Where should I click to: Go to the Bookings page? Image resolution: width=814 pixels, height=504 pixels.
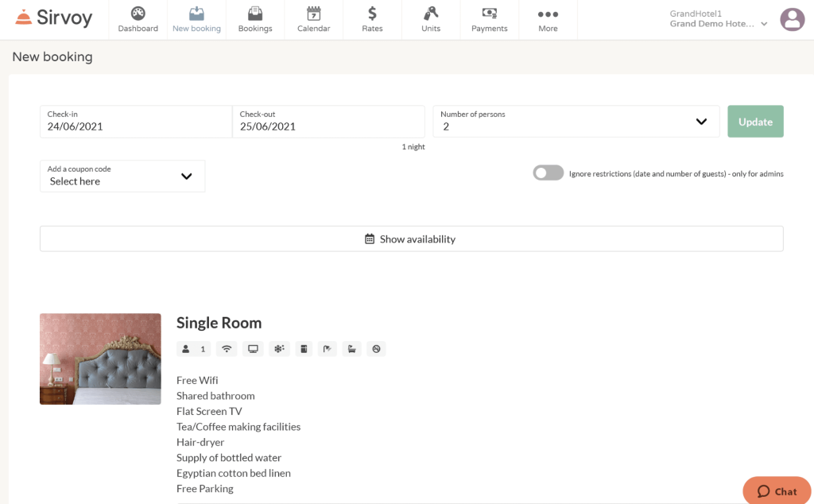[x=255, y=20]
